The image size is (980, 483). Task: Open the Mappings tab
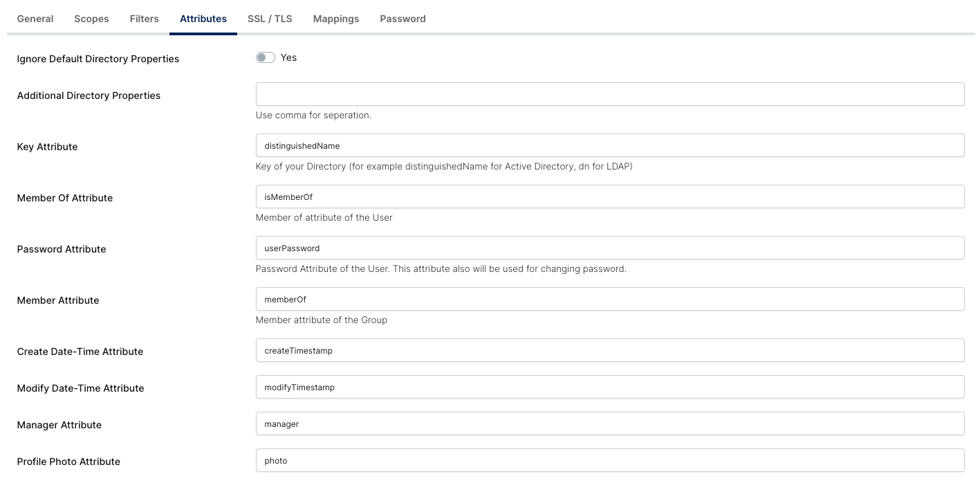tap(336, 19)
